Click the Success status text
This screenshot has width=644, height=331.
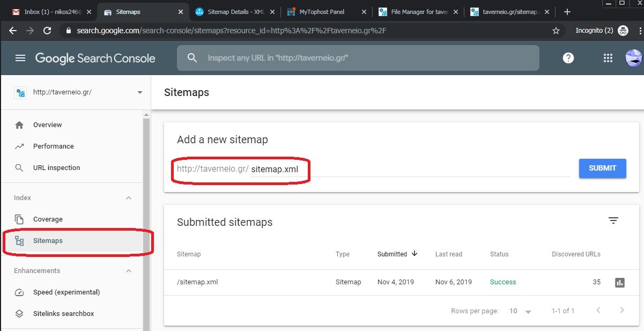pos(503,282)
